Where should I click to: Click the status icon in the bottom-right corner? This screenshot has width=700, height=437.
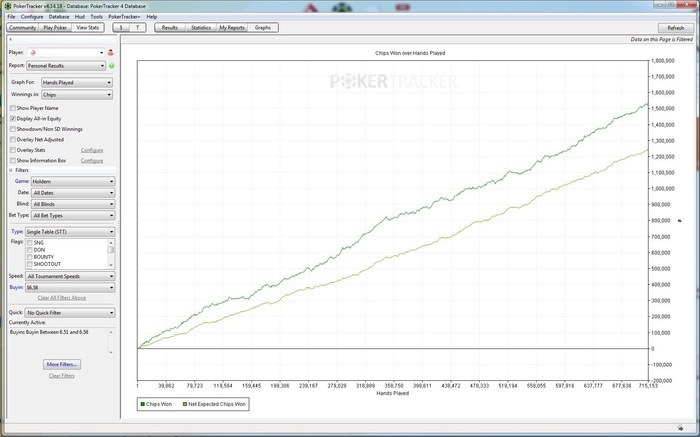coord(680,428)
